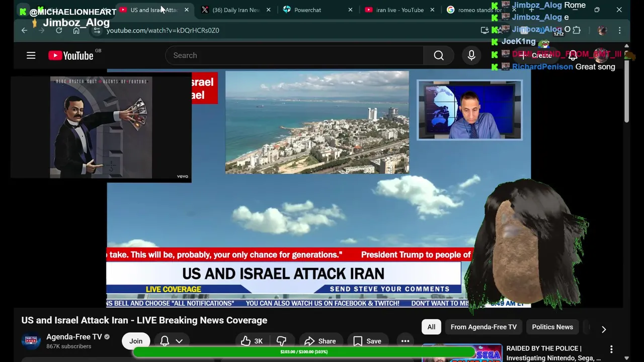Click the video title text
644x362 pixels.
pyautogui.click(x=144, y=320)
